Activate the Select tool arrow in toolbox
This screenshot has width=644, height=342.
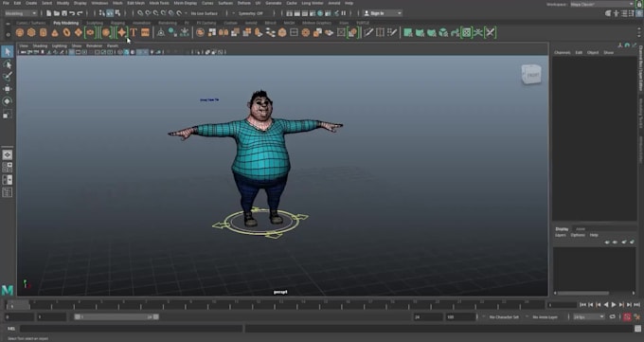[x=8, y=52]
